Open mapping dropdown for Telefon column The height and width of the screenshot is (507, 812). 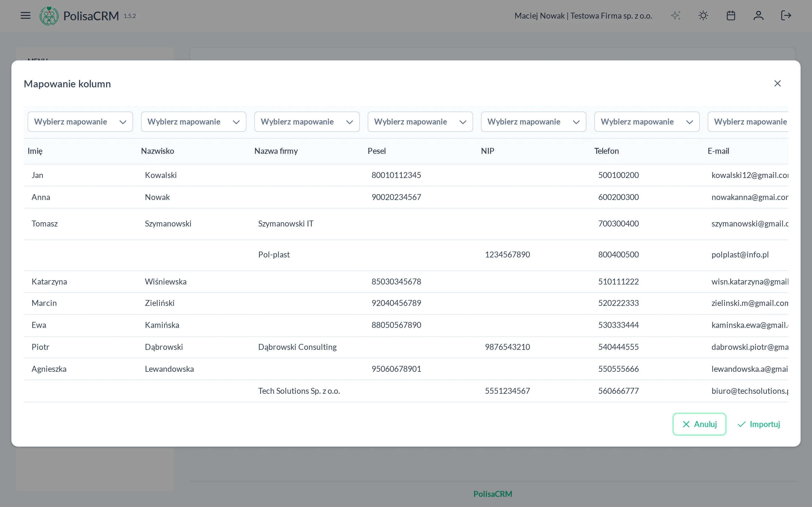click(646, 122)
